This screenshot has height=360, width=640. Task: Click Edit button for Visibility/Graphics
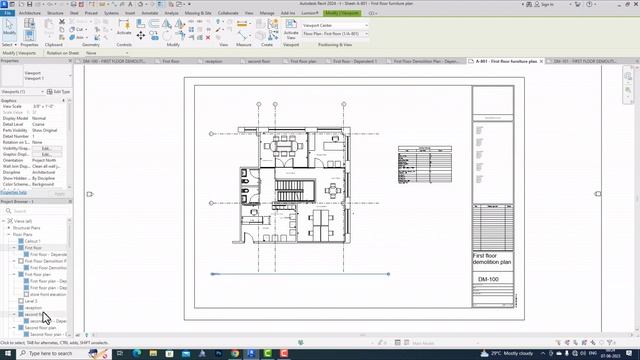point(47,148)
